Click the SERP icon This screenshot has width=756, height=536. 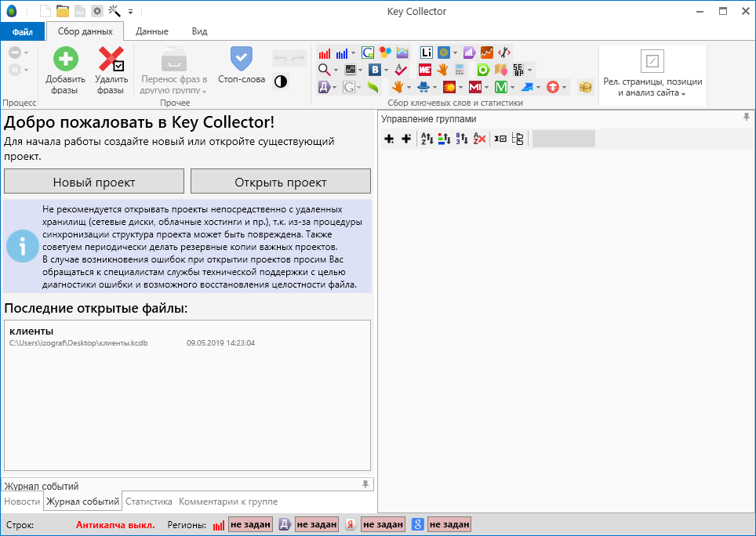518,70
